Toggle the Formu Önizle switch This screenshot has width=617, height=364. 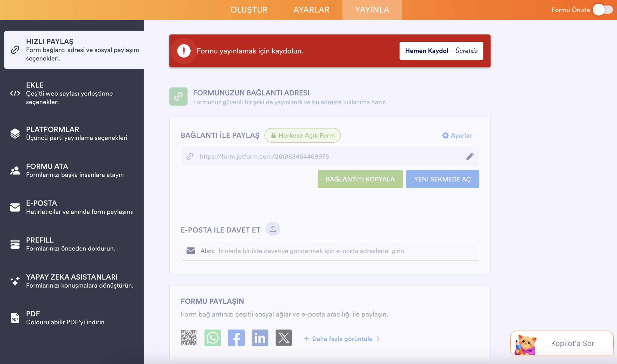603,10
